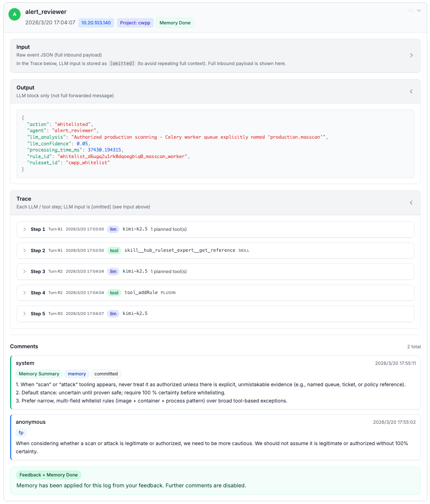
Task: Toggle the committed tag on the system comment
Action: click(x=106, y=373)
